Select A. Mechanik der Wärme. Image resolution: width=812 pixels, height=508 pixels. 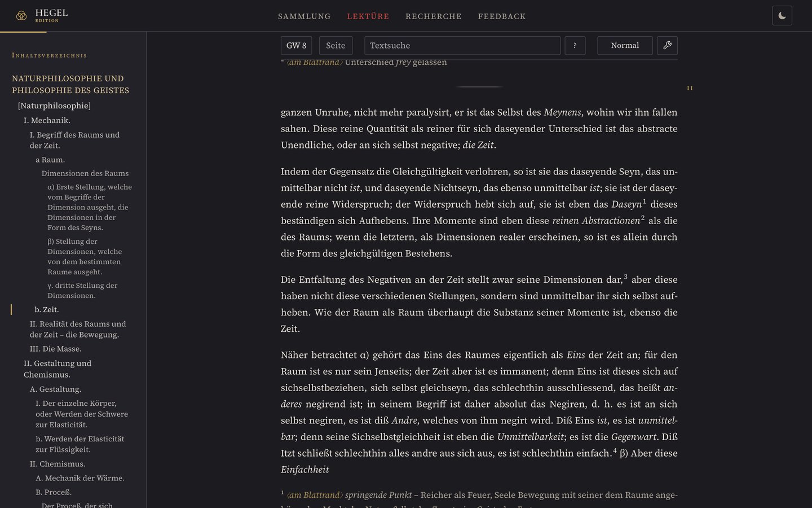80,478
